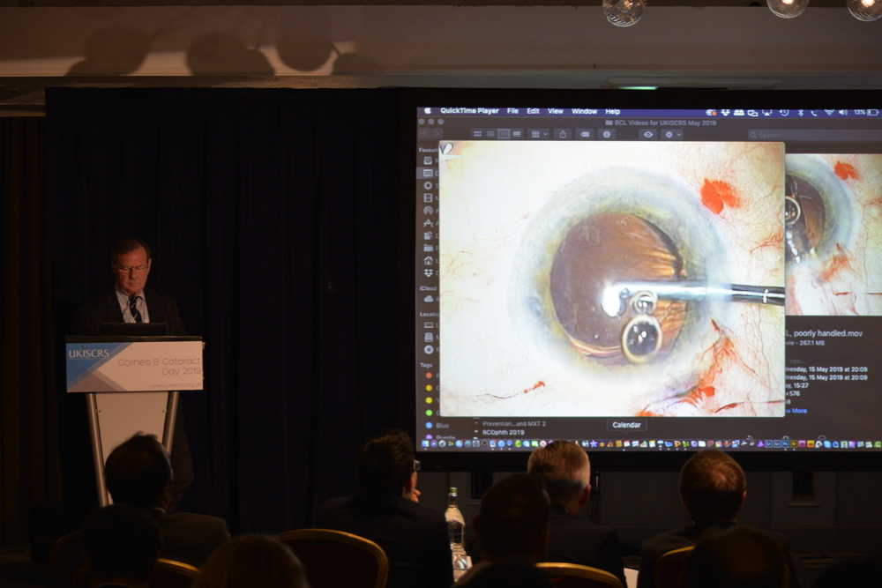This screenshot has width=882, height=588.
Task: Click the Dropbox icon in the menu bar
Action: 725,113
